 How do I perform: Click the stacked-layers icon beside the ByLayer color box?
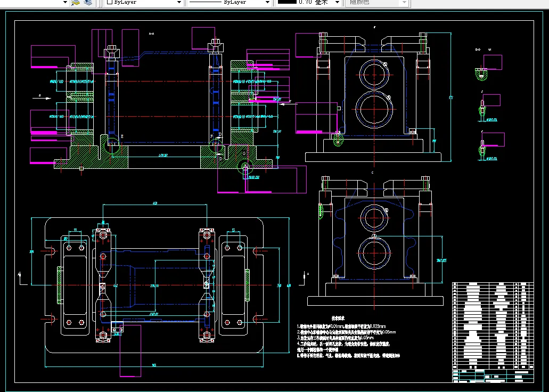click(x=88, y=3)
